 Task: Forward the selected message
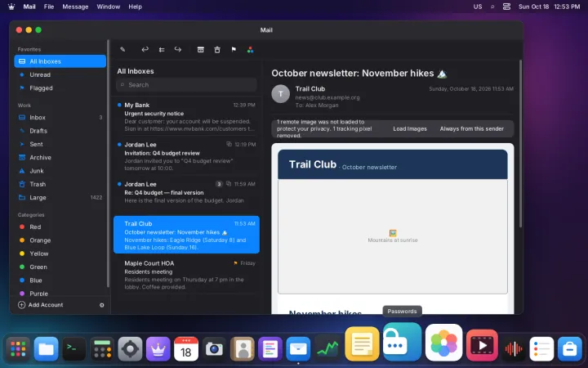pyautogui.click(x=178, y=50)
